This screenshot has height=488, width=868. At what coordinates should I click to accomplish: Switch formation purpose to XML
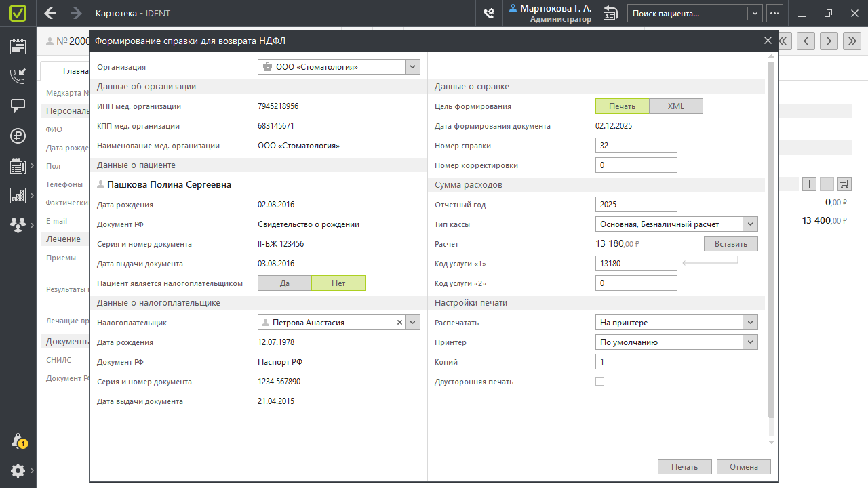click(676, 106)
